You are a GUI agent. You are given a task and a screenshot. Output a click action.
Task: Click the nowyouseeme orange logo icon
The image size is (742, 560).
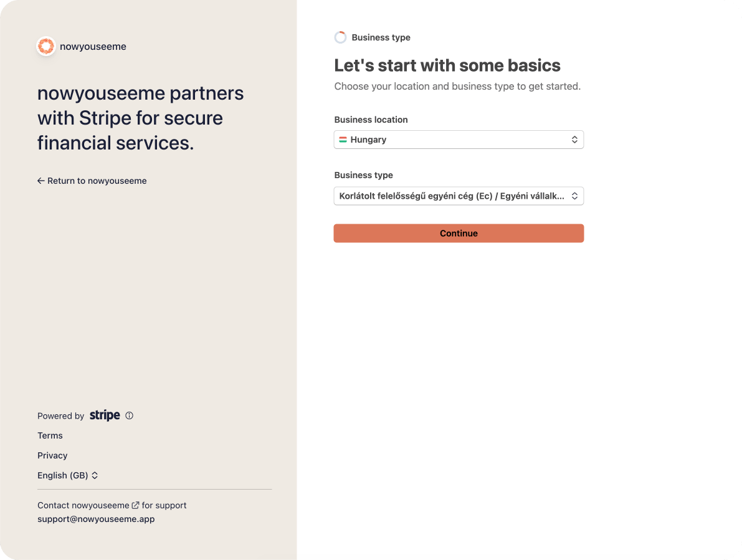(46, 46)
